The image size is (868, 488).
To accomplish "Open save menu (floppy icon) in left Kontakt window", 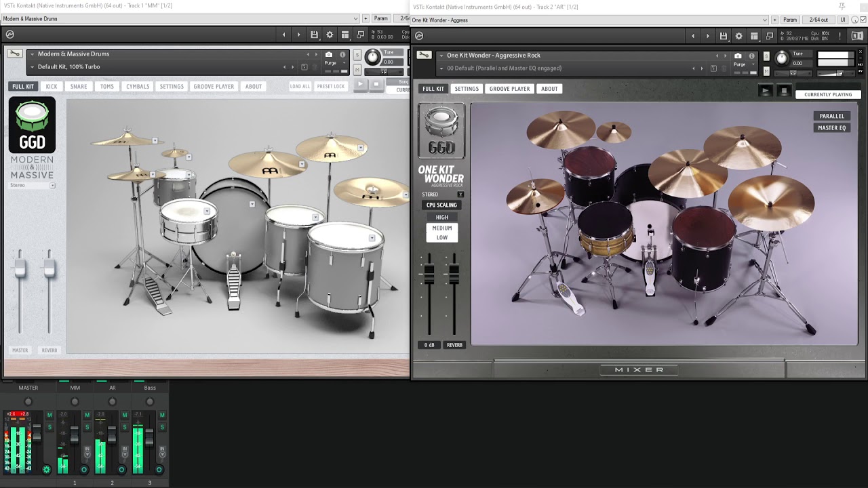I will tap(314, 35).
